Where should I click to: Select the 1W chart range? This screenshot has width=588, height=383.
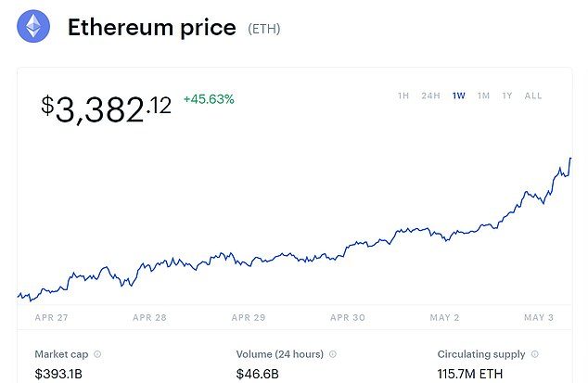click(459, 96)
